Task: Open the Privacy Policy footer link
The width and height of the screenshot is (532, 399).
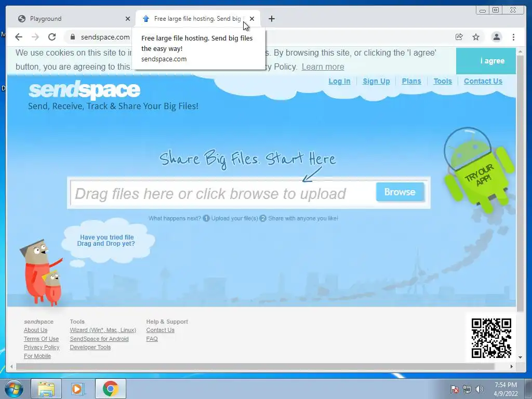Action: [42, 347]
